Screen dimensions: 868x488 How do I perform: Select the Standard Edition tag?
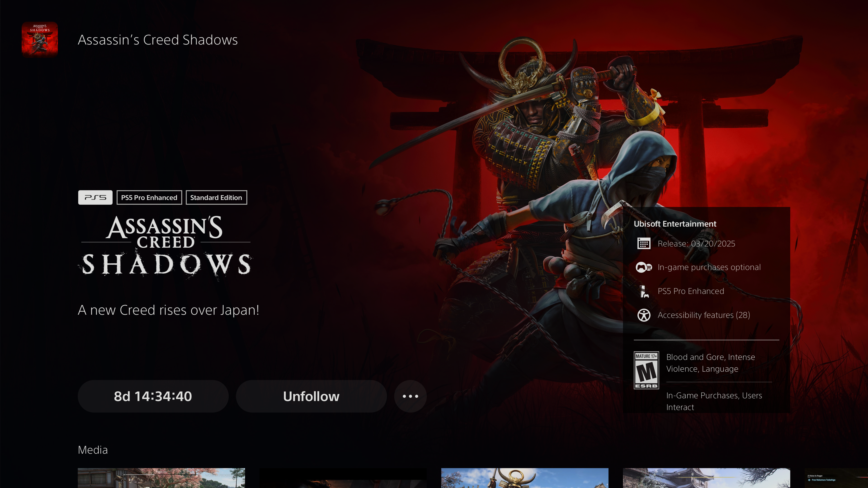(x=216, y=197)
